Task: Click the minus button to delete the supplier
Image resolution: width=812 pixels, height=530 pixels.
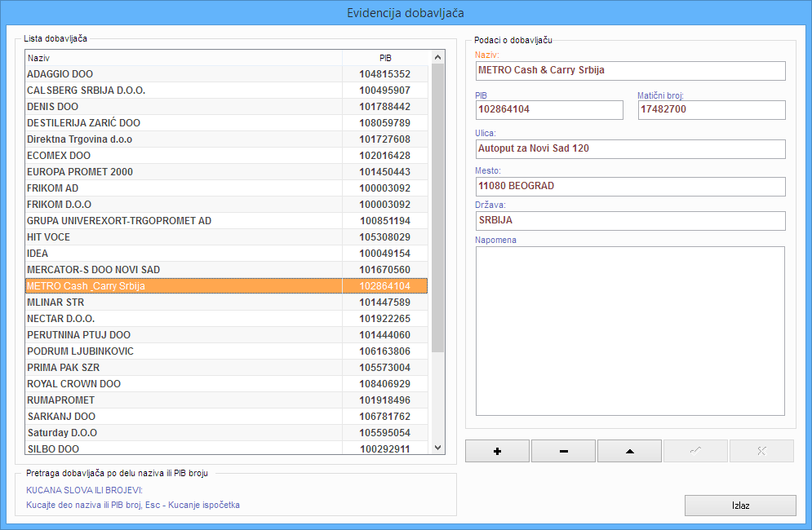Action: click(564, 451)
